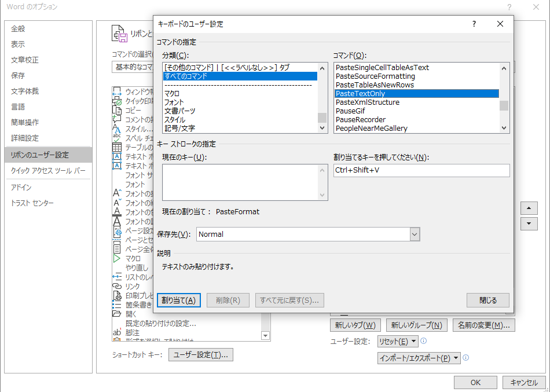The height and width of the screenshot is (392, 550).
Task: Click the ユーザー設定(T)... shortcut key button
Action: (x=201, y=355)
